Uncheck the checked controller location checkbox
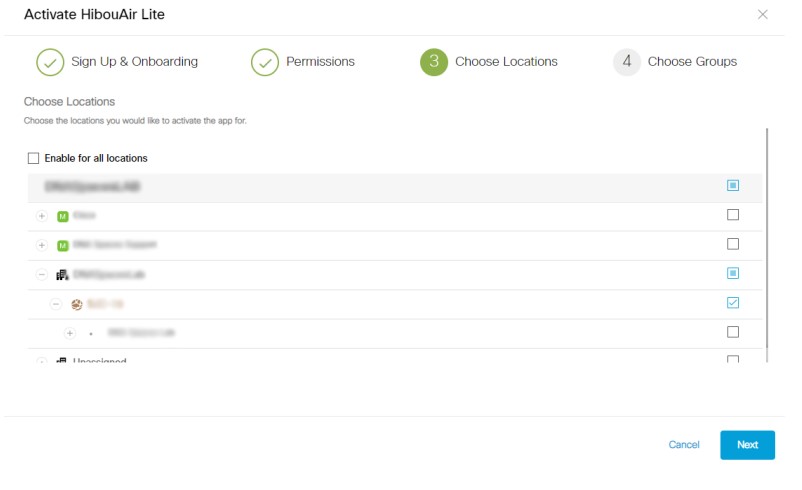This screenshot has height=490, width=802. [x=732, y=303]
